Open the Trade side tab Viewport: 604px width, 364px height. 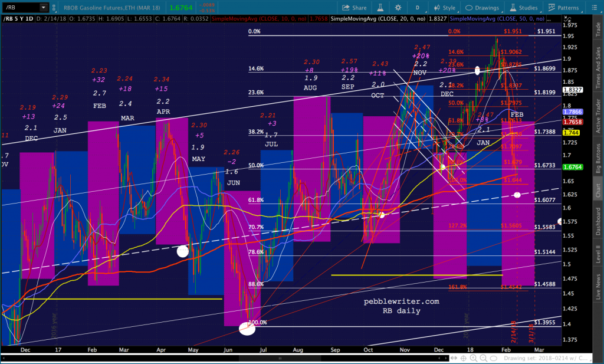pos(598,29)
